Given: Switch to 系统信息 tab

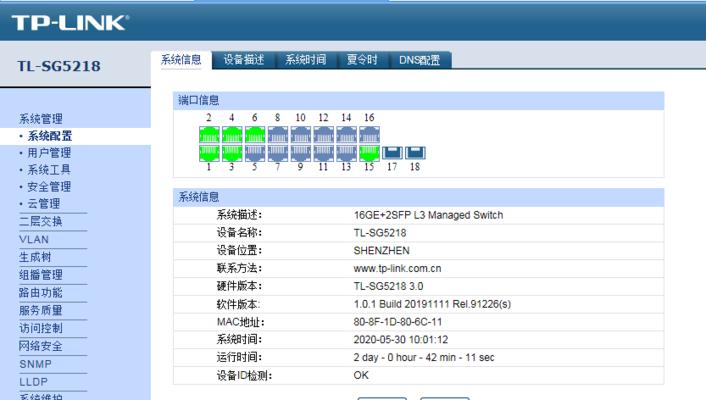Looking at the screenshot, I should pyautogui.click(x=181, y=60).
